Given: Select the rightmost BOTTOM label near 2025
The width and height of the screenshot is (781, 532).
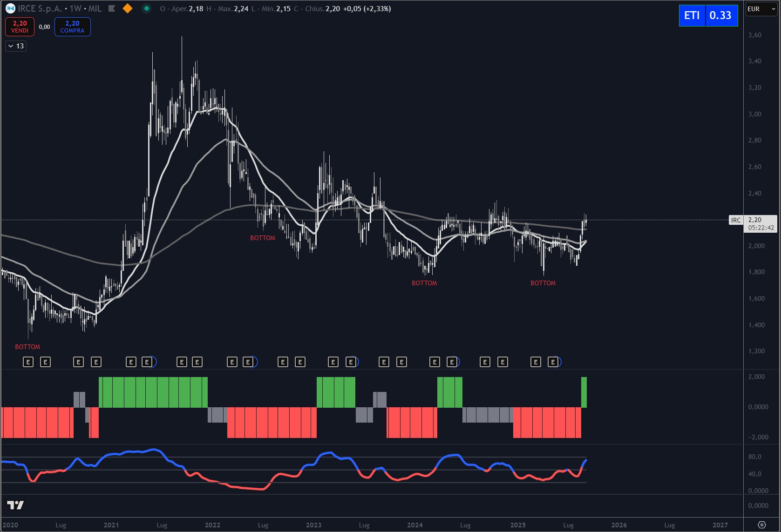Looking at the screenshot, I should 543,283.
